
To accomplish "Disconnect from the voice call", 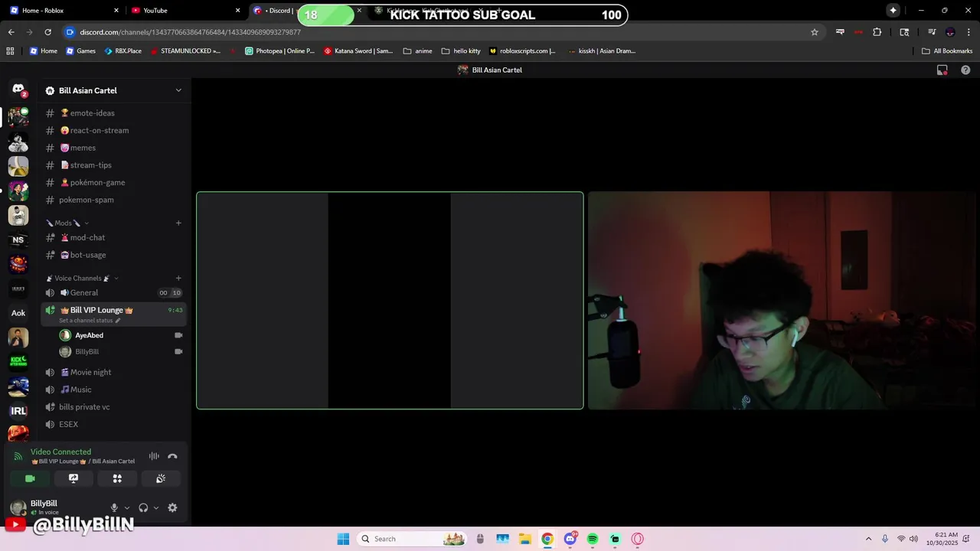I will tap(172, 456).
